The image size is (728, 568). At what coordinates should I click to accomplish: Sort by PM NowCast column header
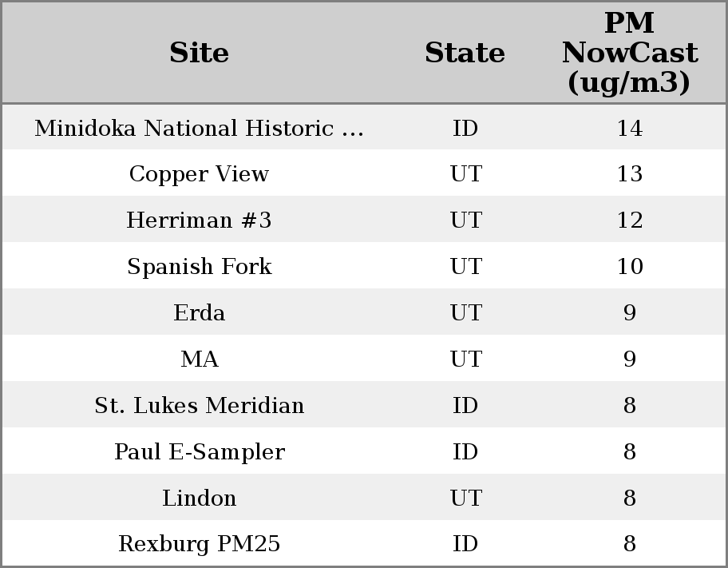629,53
